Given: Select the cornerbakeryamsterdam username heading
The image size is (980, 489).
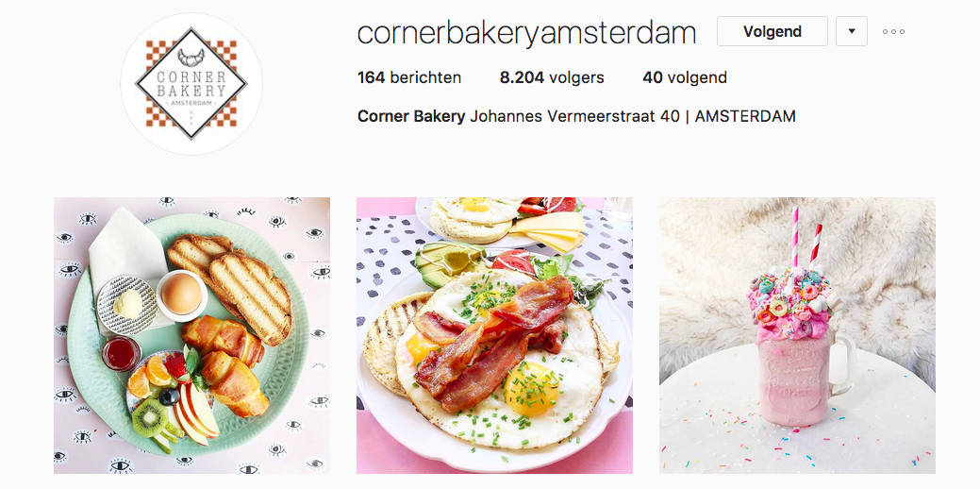Looking at the screenshot, I should click(x=526, y=32).
